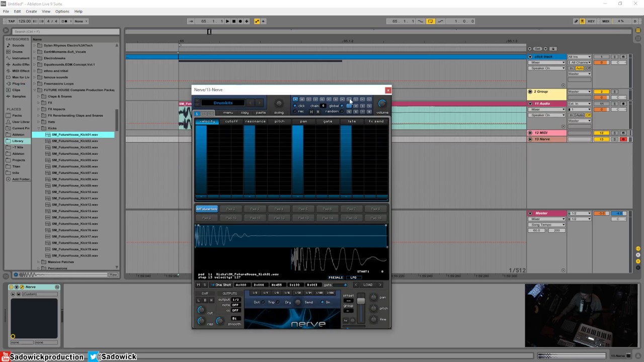Toggle the metronome button

65,21
